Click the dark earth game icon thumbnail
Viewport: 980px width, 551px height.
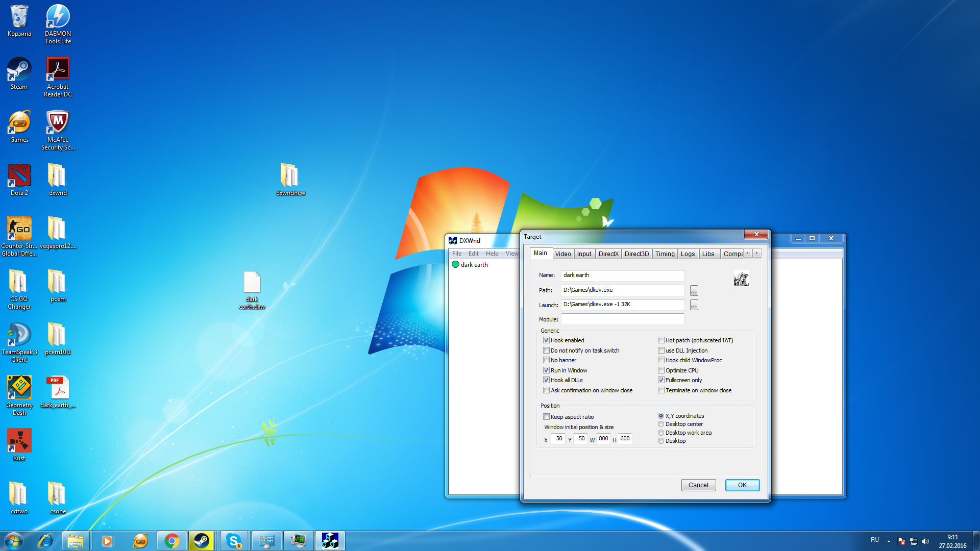pos(741,279)
